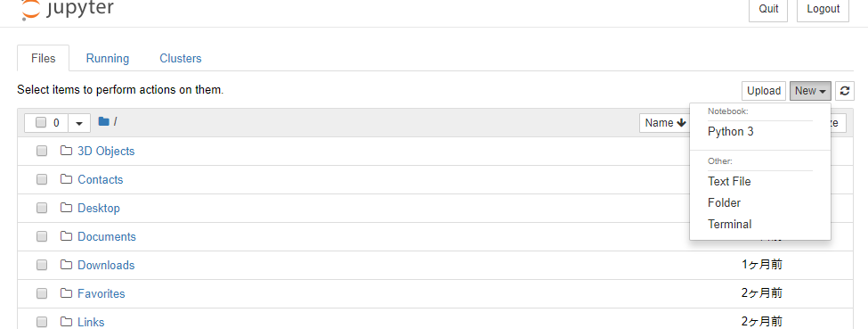
Task: Click the folder icon beside Downloads
Action: [67, 265]
